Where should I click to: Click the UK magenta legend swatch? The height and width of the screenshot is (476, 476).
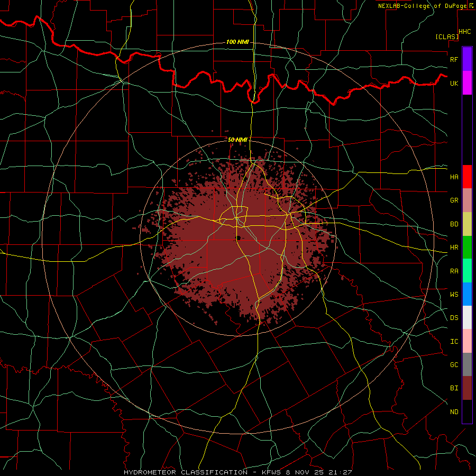tap(467, 83)
